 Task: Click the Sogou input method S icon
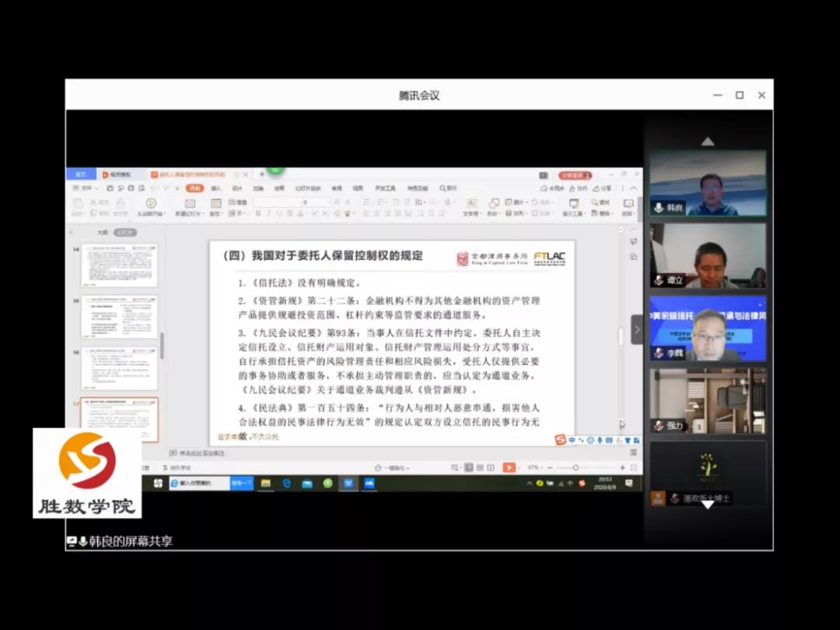tap(560, 439)
